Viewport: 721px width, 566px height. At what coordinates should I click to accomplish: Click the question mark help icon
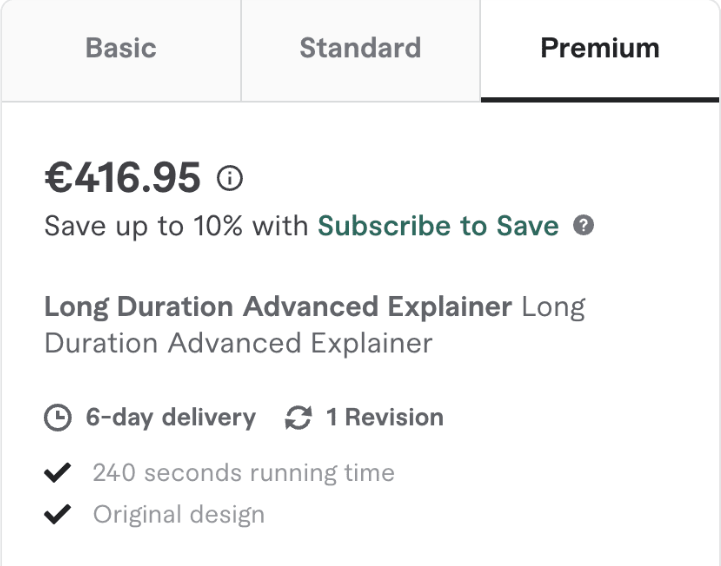coord(580,227)
